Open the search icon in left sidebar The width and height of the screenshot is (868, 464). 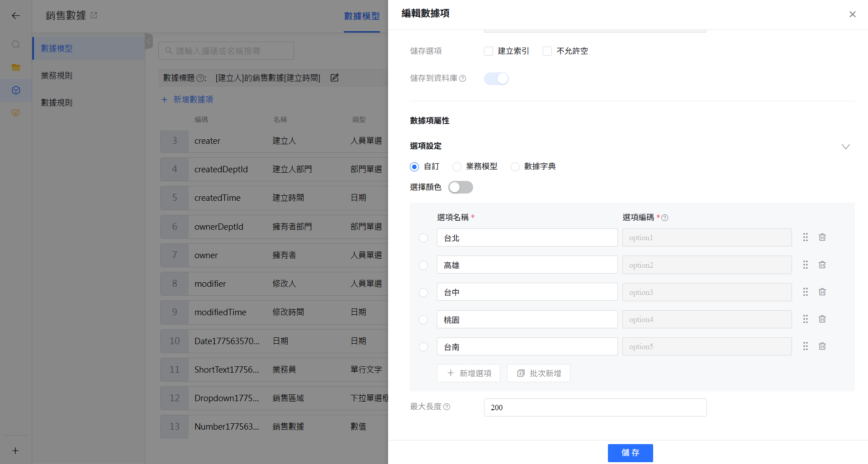tap(16, 44)
